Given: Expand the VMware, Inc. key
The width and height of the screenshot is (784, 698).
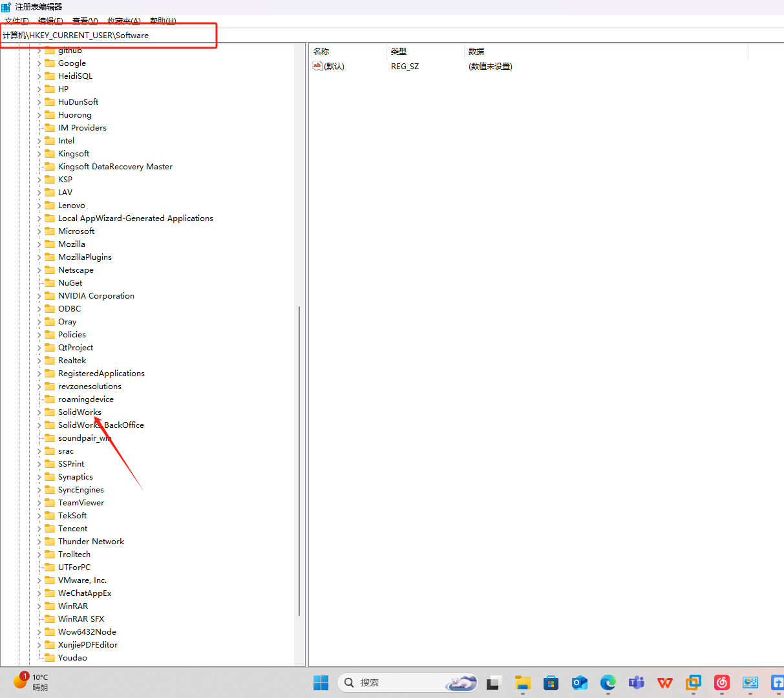Looking at the screenshot, I should (x=39, y=580).
